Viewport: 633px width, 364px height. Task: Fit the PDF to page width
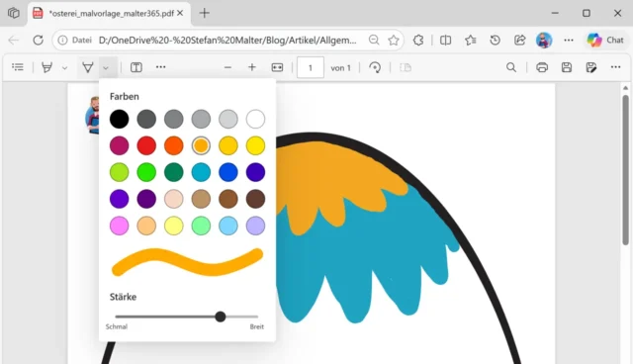(277, 67)
